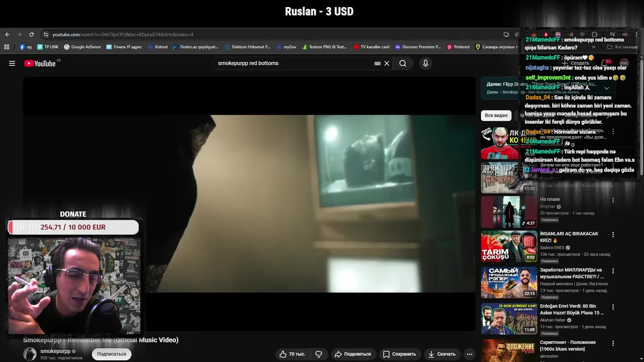
Task: Open smokepurpp channel avatar
Action: pyautogui.click(x=30, y=353)
